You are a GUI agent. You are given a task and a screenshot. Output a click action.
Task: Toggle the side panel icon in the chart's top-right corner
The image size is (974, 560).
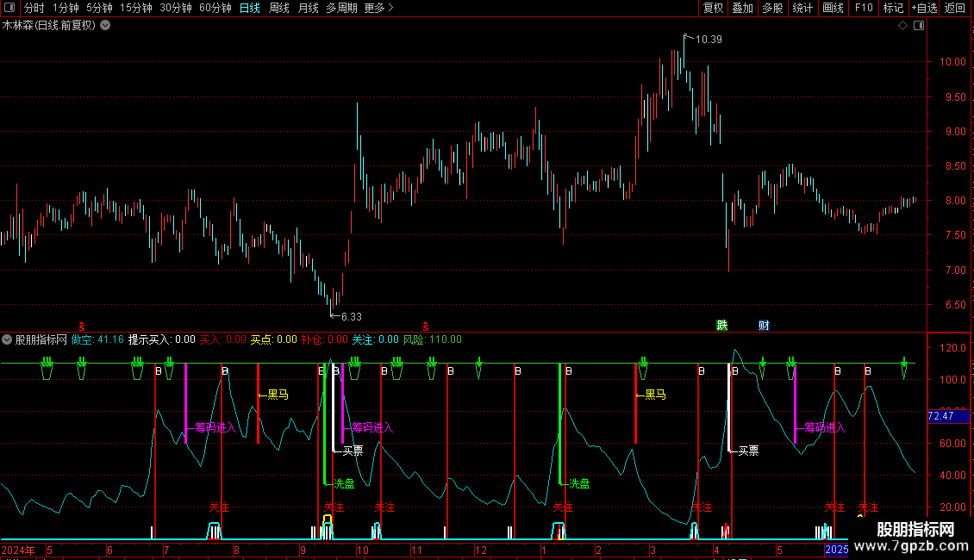[x=919, y=26]
